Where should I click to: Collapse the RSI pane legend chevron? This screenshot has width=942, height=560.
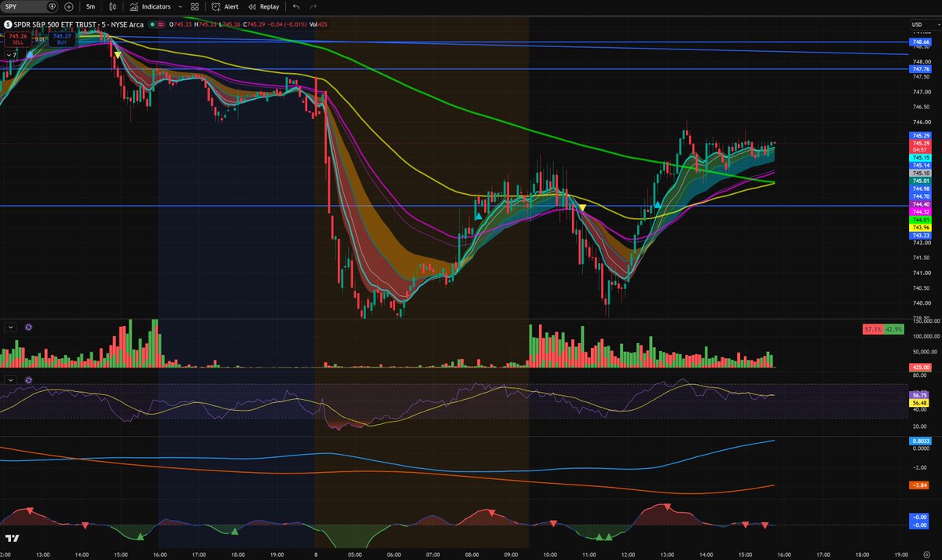pyautogui.click(x=10, y=380)
